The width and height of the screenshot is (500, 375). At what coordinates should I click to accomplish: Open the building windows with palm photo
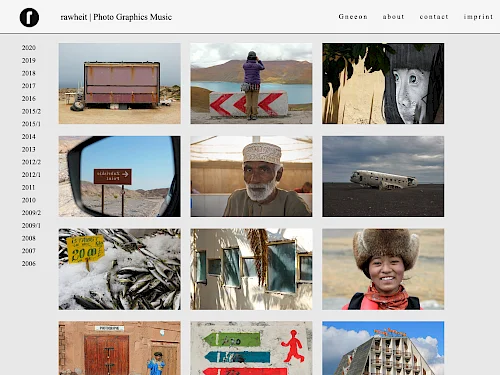(251, 269)
